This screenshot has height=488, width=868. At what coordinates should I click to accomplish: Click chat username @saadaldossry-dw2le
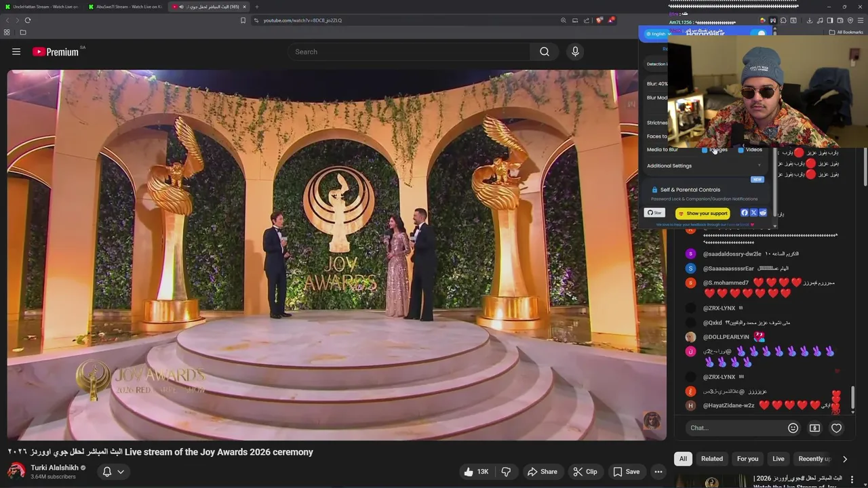click(732, 254)
